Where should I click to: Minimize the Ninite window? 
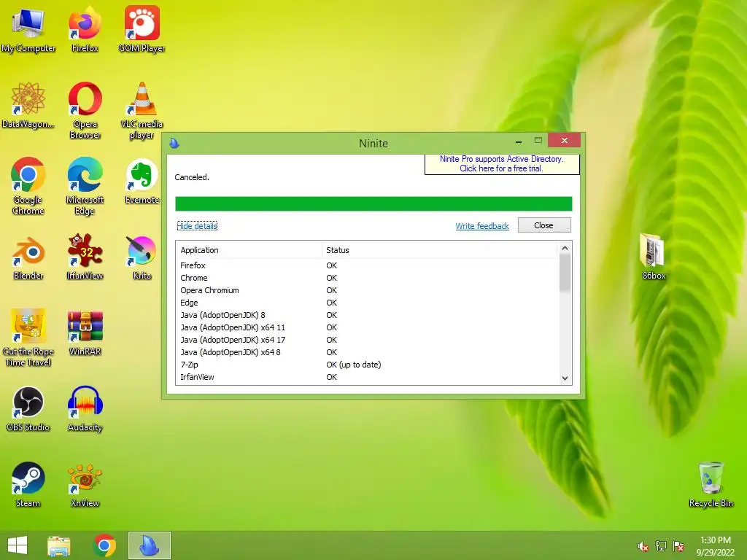click(x=519, y=141)
